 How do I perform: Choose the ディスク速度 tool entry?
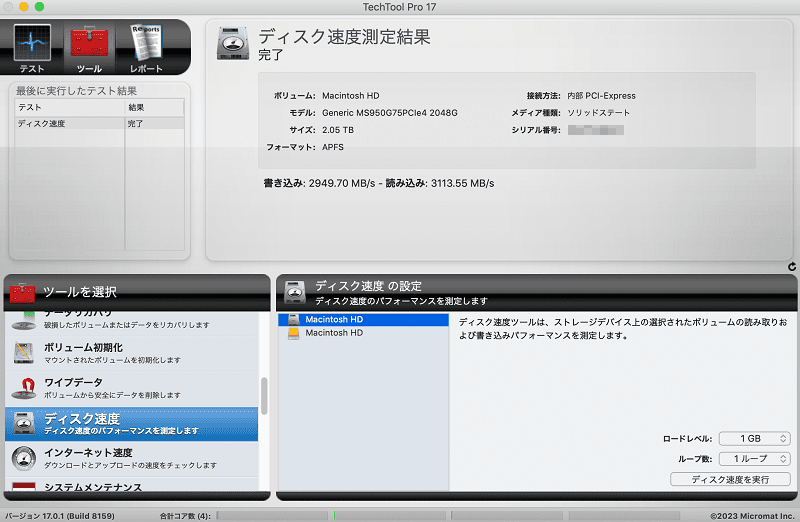pos(132,424)
